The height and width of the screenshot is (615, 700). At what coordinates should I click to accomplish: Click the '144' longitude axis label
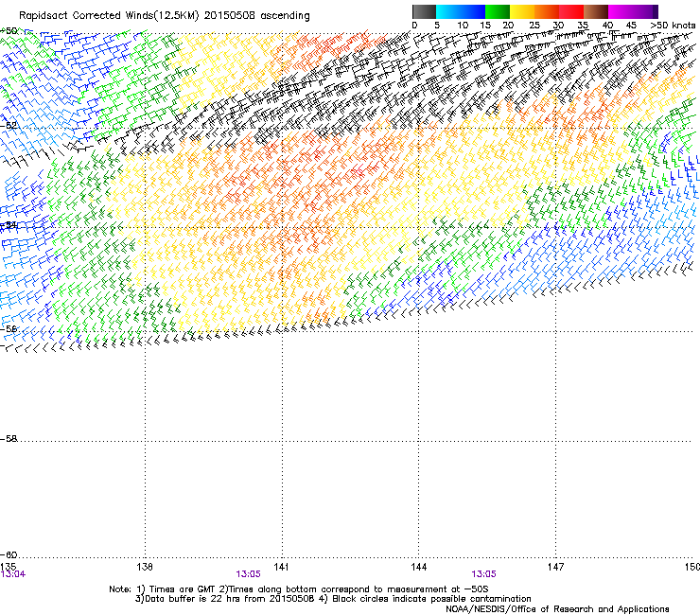(x=419, y=567)
